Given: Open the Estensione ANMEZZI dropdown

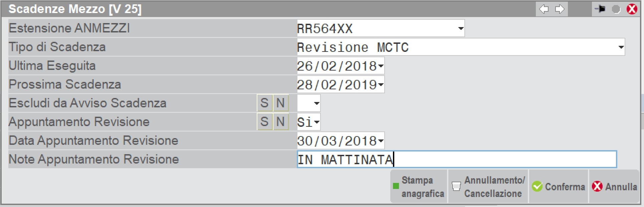Looking at the screenshot, I should coord(461,28).
